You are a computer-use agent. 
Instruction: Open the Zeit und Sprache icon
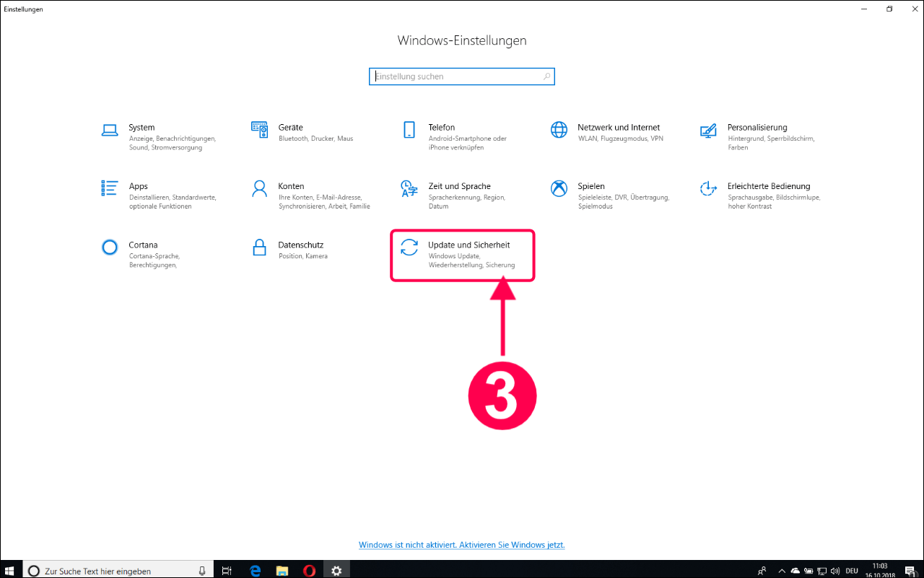(x=409, y=189)
